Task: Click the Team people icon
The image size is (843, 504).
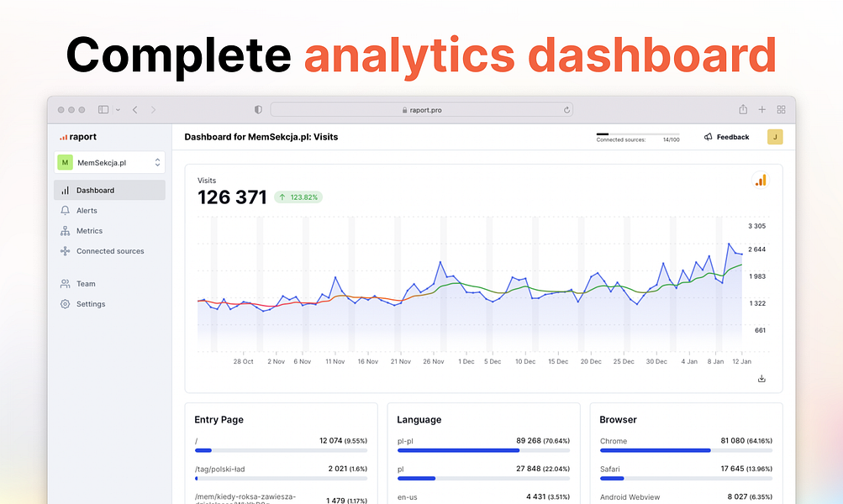Action: pos(65,284)
